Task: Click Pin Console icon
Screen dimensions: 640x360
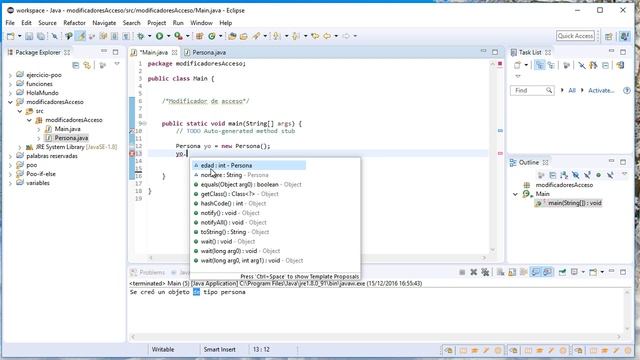Action: (562, 272)
